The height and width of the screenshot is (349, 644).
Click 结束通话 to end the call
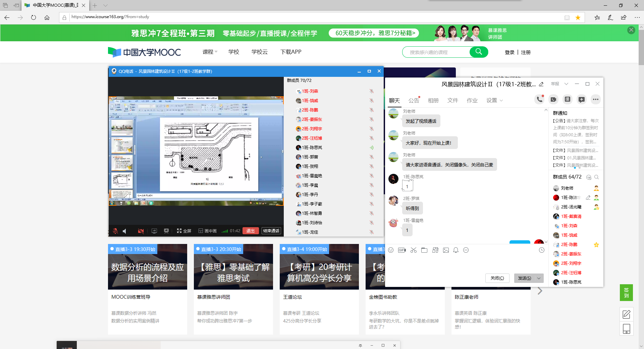pyautogui.click(x=271, y=231)
